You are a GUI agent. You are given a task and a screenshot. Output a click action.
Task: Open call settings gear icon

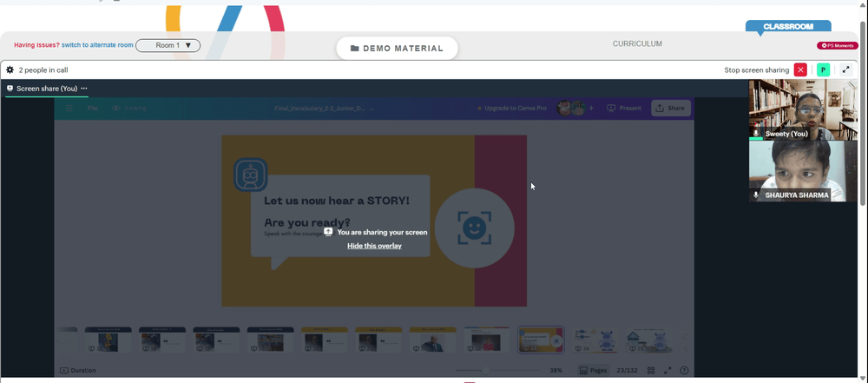(10, 69)
